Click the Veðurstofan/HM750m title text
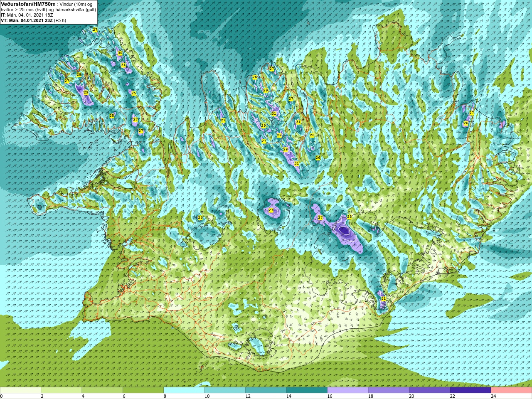Screen dimensions: 532x399 tap(28, 4)
